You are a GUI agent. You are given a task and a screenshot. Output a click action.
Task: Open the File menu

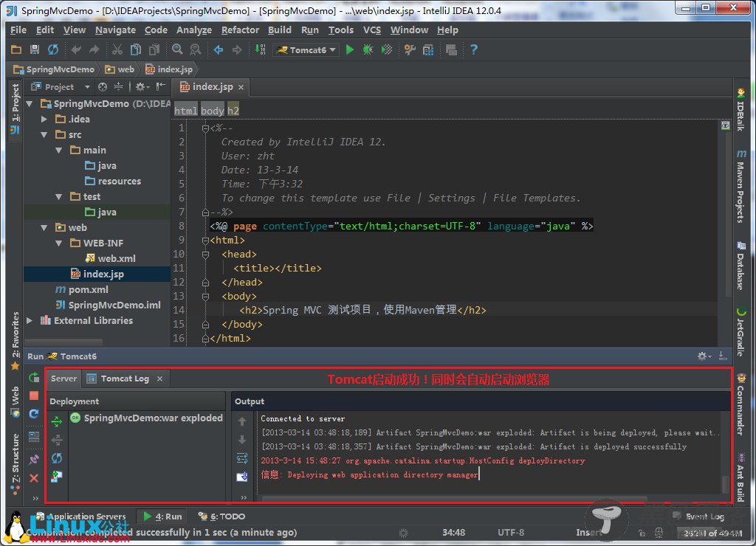pyautogui.click(x=18, y=30)
